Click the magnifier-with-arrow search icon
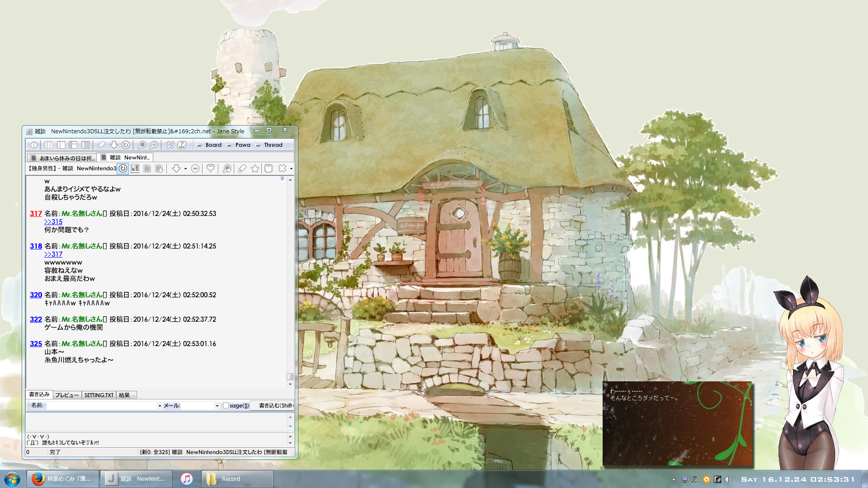Image resolution: width=868 pixels, height=488 pixels. coord(227,169)
